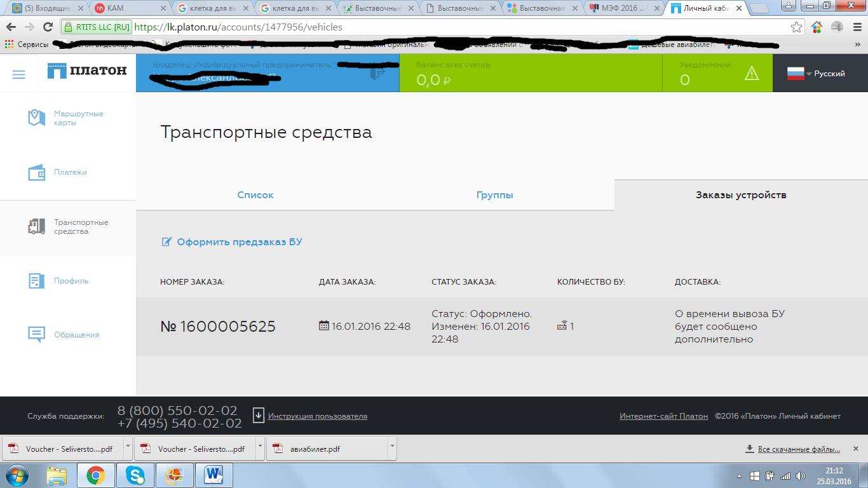Open Профиль document icon
Screen dimensions: 868x488
36,281
